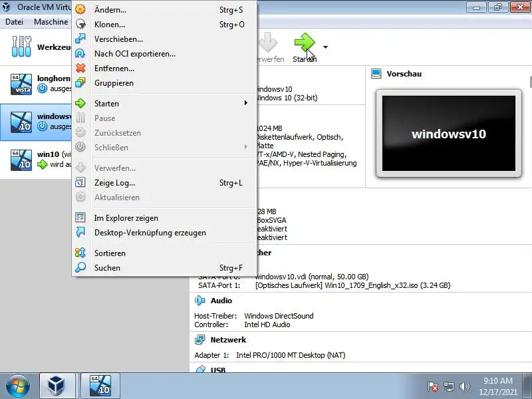Click VirtualBox taskbar button
Screen dimensions: 532x399
click(57, 386)
